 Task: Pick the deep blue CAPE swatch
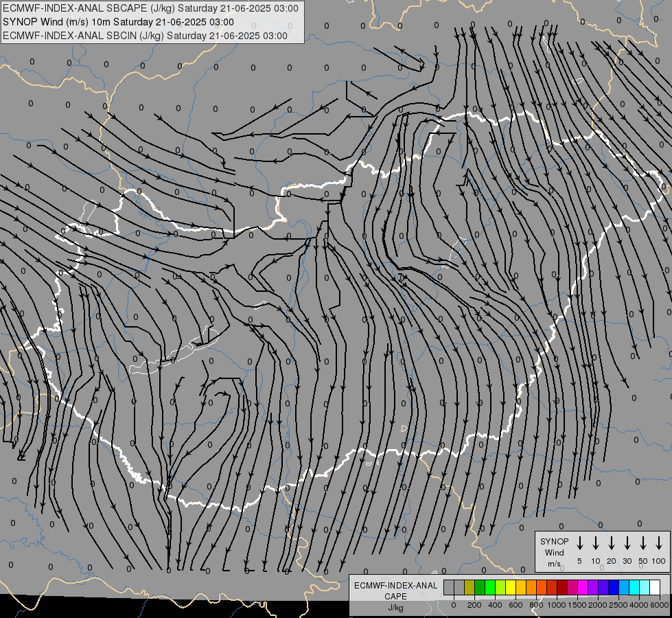click(614, 588)
